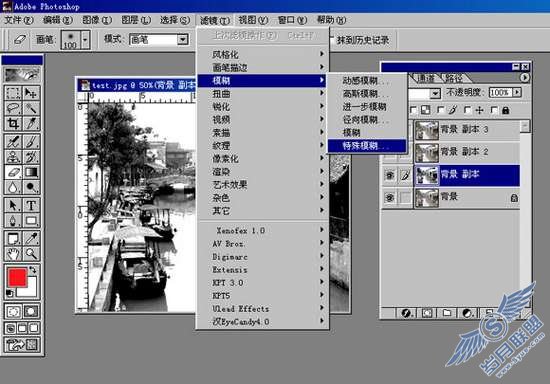Select the 背景 副本 3 layer thumbnail
The height and width of the screenshot is (384, 550).
pyautogui.click(x=427, y=130)
